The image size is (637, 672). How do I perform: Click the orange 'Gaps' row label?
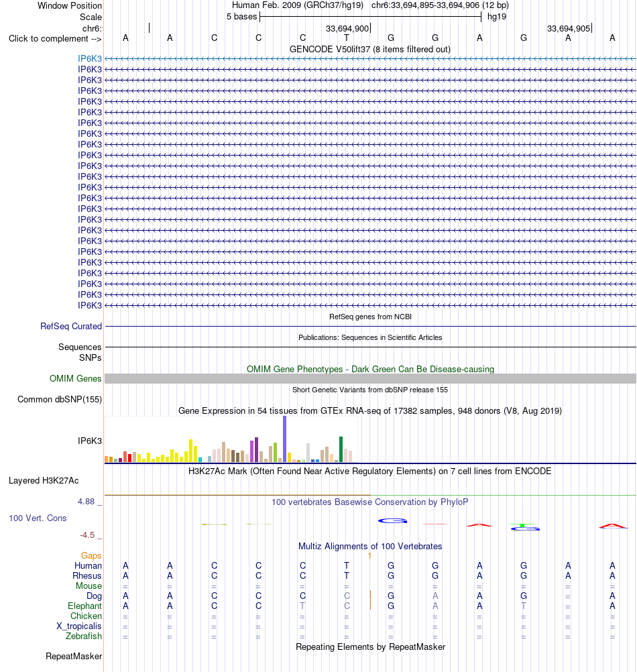point(91,555)
